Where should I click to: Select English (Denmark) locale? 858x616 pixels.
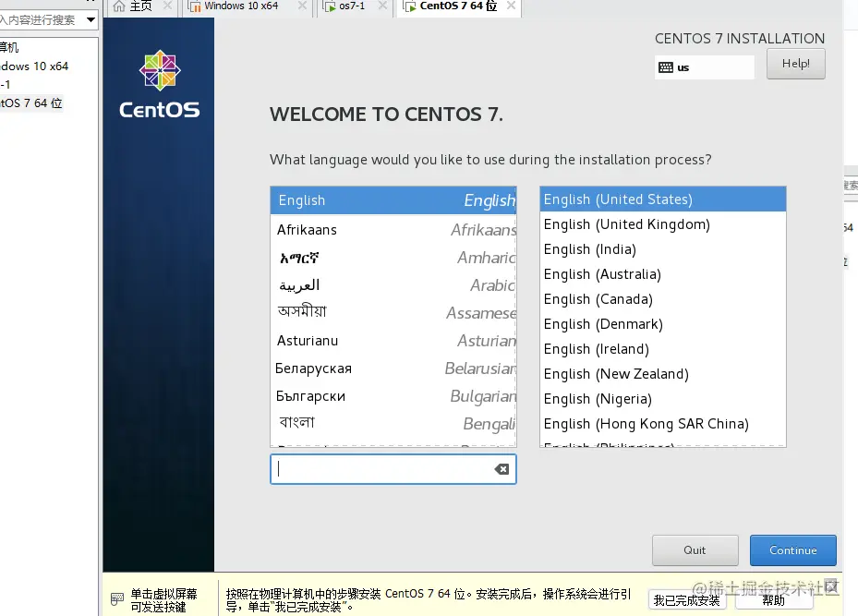point(662,324)
